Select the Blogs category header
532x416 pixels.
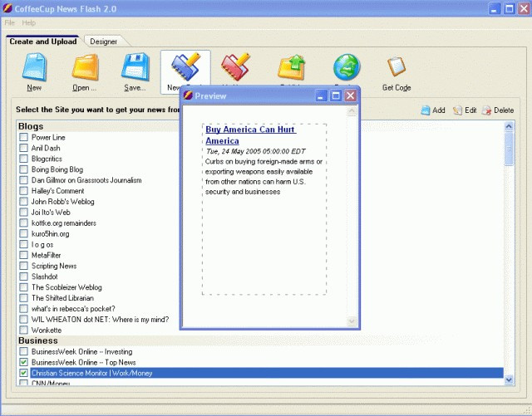[x=31, y=126]
